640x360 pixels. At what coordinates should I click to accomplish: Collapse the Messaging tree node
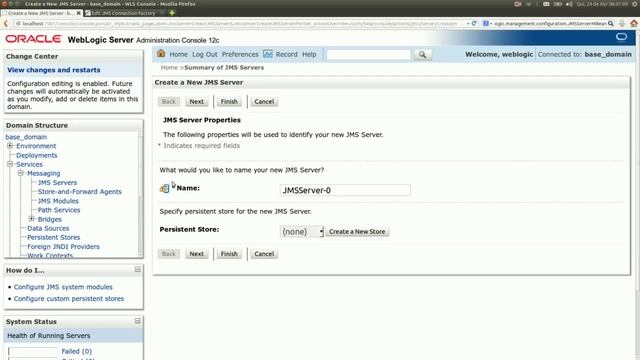(21, 173)
